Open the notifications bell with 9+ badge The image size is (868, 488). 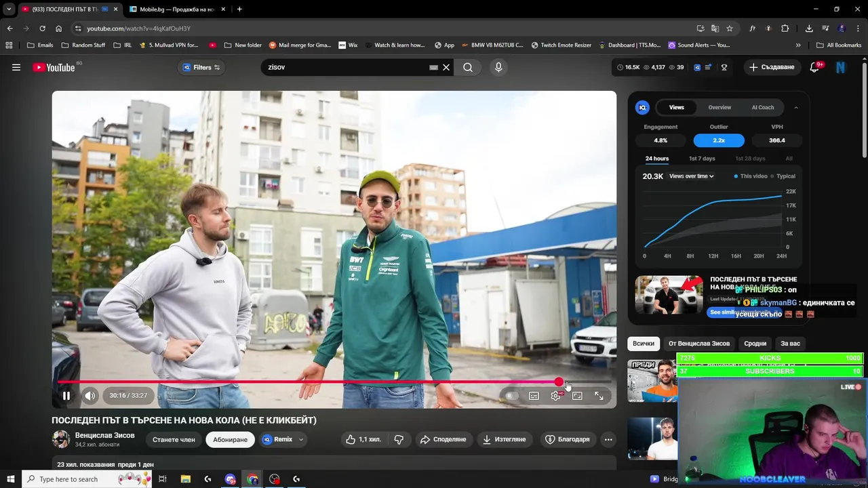(x=815, y=67)
